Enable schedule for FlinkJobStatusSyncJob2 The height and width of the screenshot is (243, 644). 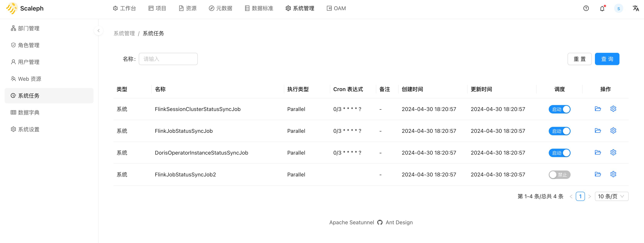[x=559, y=175]
